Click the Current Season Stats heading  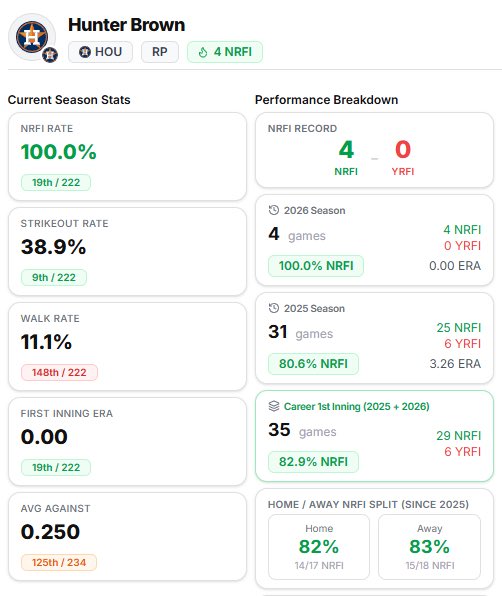[69, 100]
